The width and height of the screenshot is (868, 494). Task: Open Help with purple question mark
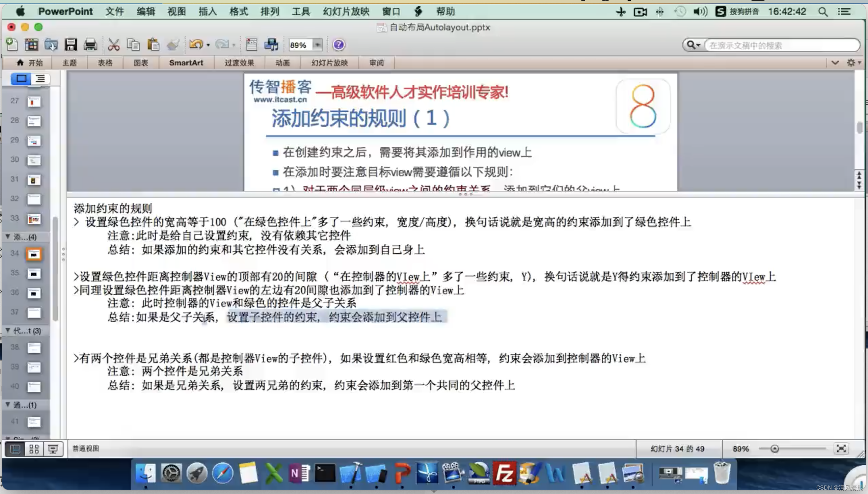[338, 45]
